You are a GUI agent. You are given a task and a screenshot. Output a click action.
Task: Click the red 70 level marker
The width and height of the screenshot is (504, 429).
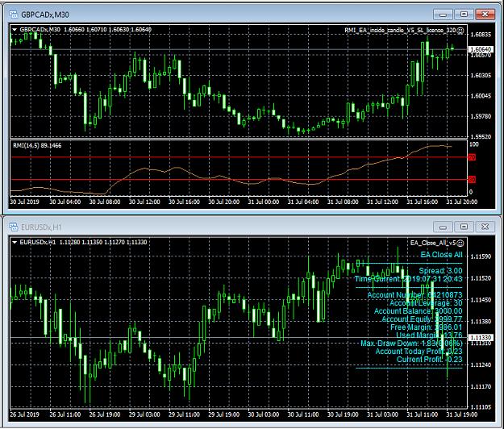coord(472,157)
